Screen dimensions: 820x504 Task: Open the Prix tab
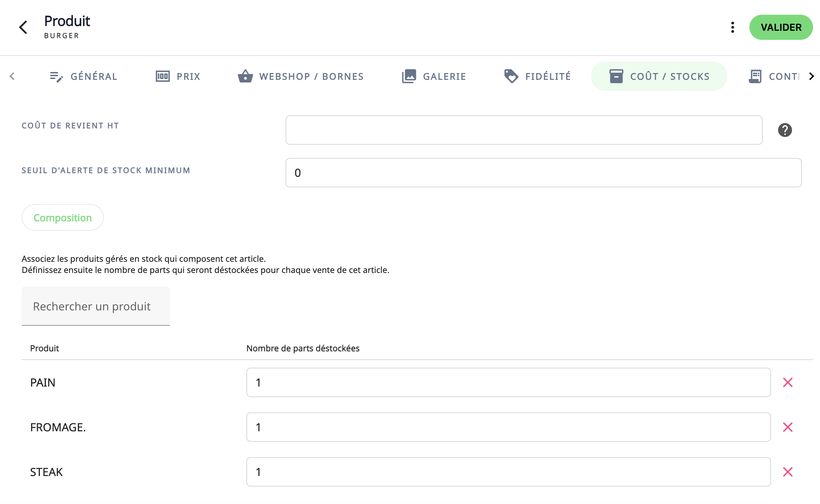click(178, 76)
